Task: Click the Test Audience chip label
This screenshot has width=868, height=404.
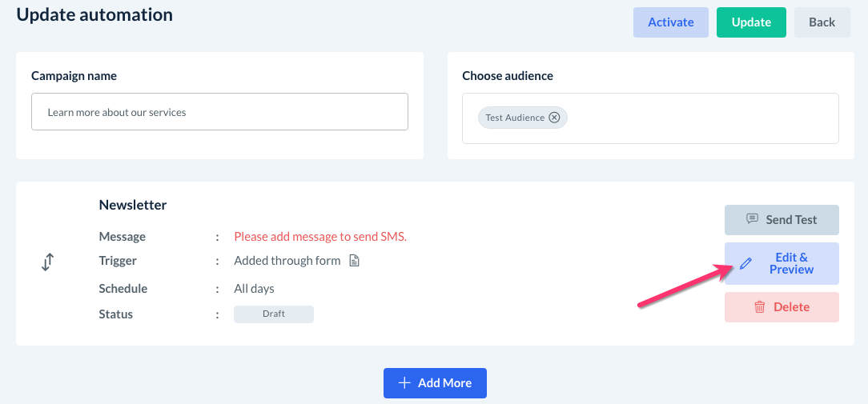Action: (x=515, y=118)
